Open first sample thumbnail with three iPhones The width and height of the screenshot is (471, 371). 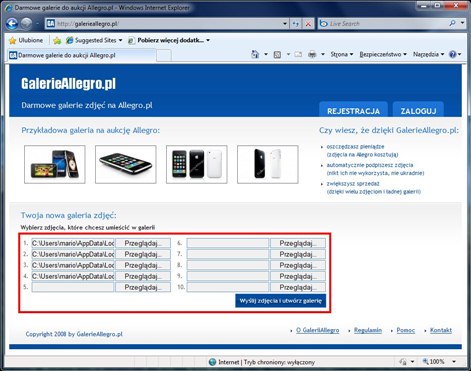[x=55, y=164]
